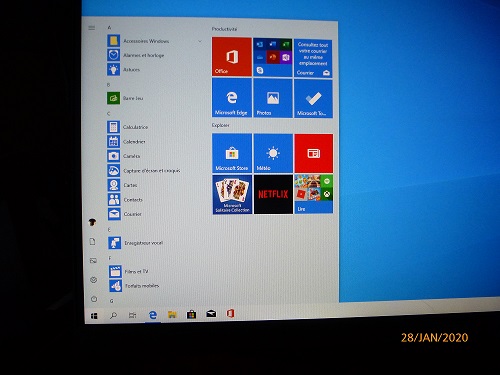Screen dimensions: 500x375
Task: Launch Microsoft Edge tile
Action: [x=232, y=98]
